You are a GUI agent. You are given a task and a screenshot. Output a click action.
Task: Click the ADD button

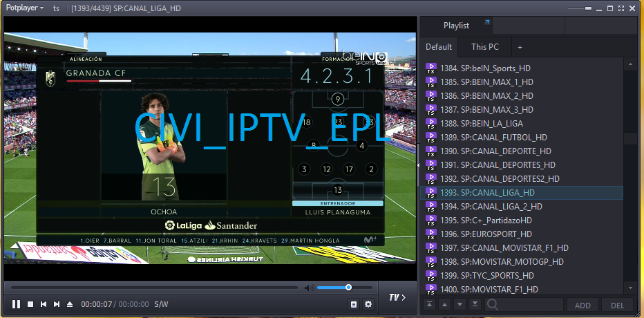click(583, 305)
